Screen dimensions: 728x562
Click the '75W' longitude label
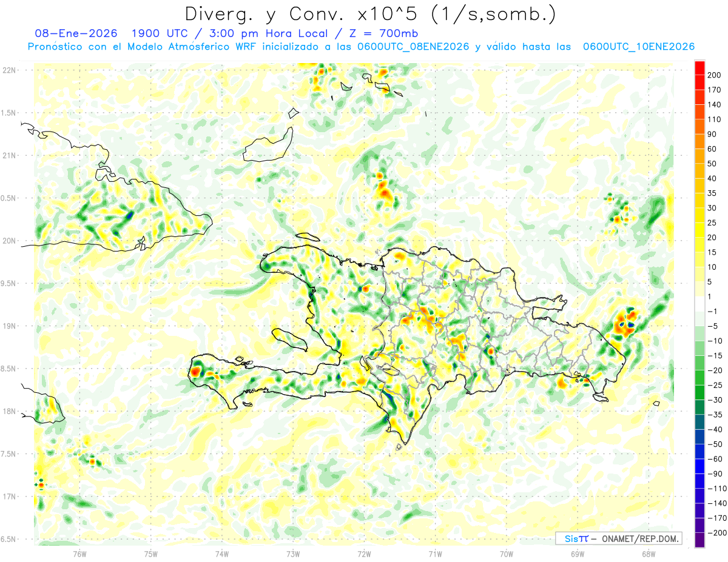tap(151, 554)
